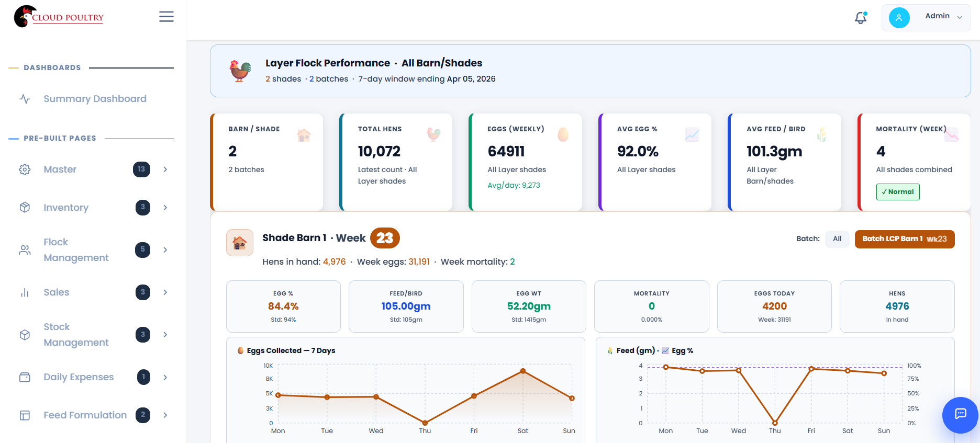Open the chat support bubble
Viewport: 980px width, 443px height.
pyautogui.click(x=960, y=415)
